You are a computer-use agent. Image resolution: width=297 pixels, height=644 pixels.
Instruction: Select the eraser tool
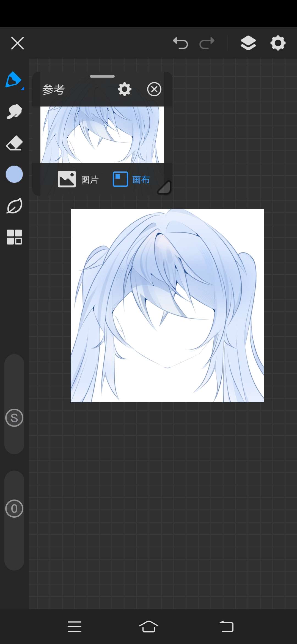(x=14, y=143)
